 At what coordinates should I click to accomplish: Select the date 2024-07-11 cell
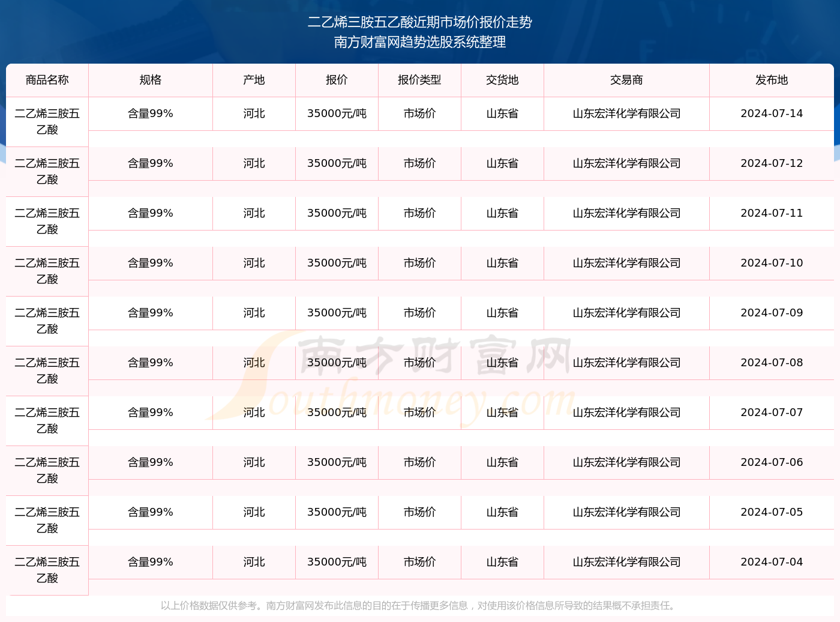[x=772, y=213]
